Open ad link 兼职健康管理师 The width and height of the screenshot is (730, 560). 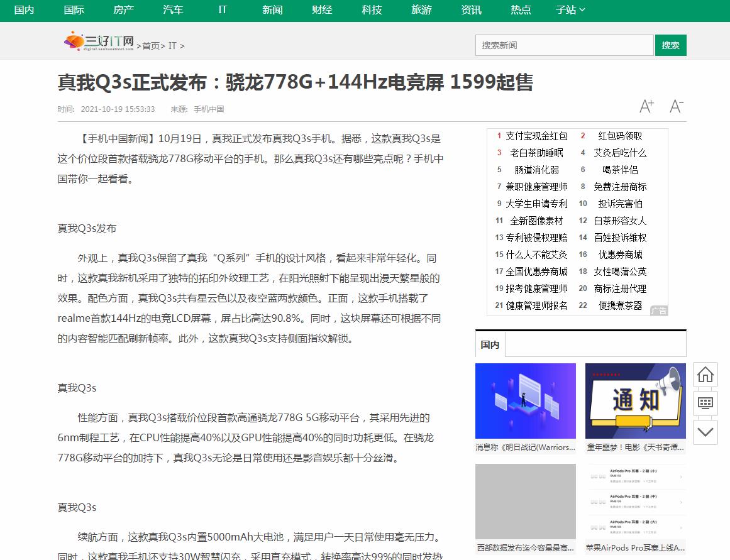(x=536, y=187)
